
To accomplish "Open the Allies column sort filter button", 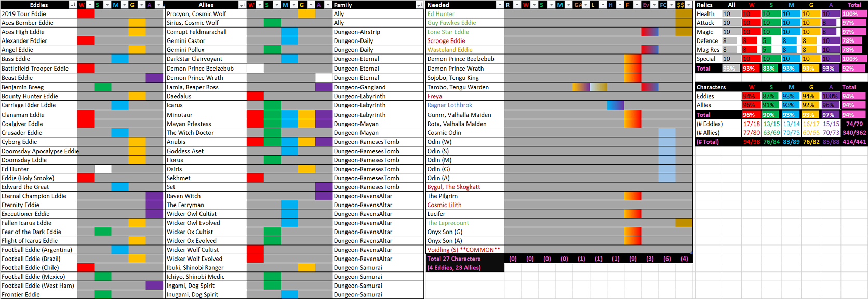I will 242,5.
